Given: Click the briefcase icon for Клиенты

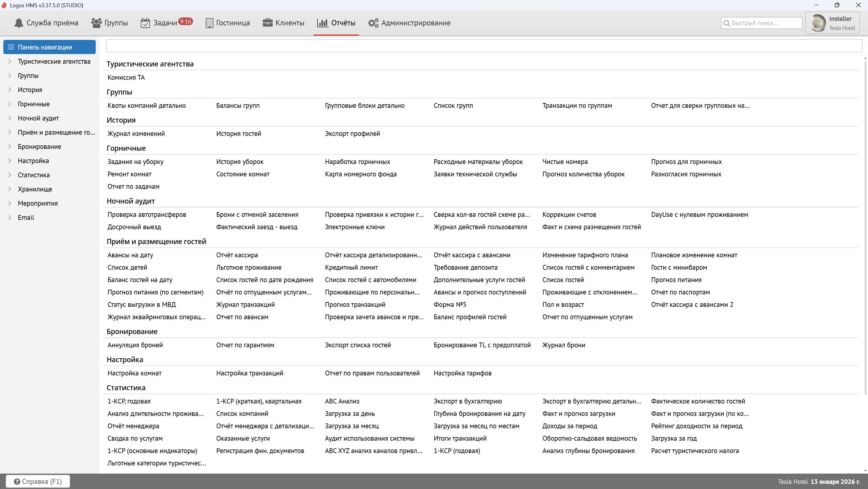Looking at the screenshot, I should click(268, 23).
